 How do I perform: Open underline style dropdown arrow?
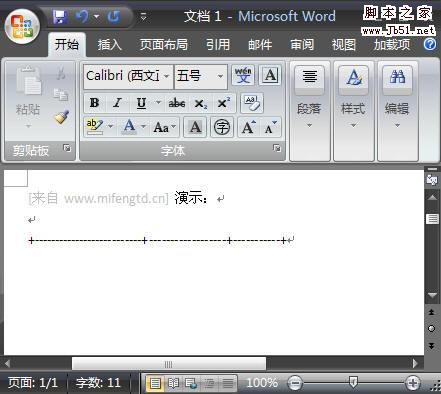pos(158,103)
